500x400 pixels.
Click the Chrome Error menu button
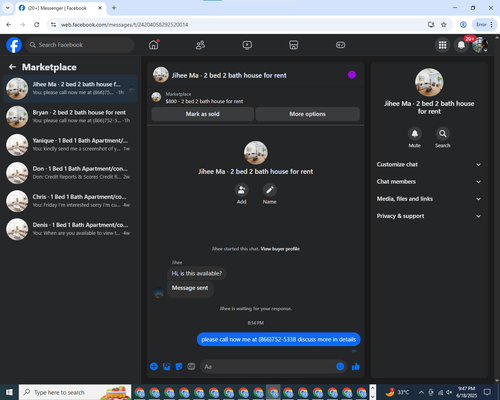485,24
